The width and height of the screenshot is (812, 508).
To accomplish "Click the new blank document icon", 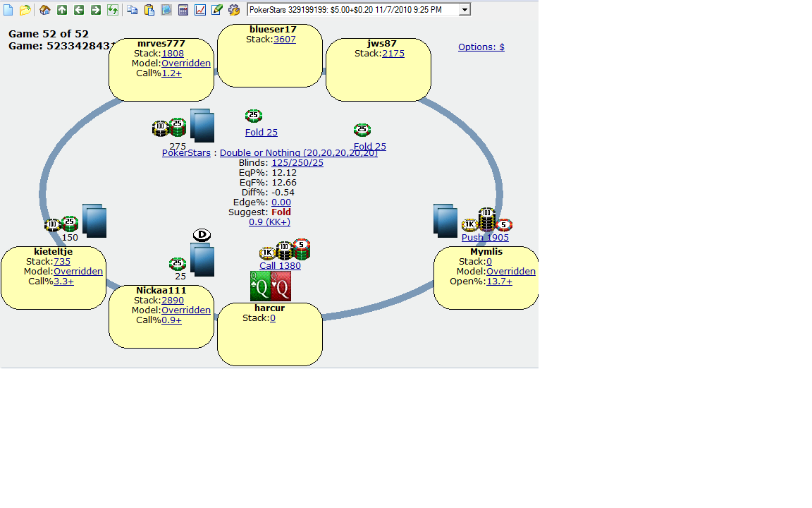I will [8, 10].
